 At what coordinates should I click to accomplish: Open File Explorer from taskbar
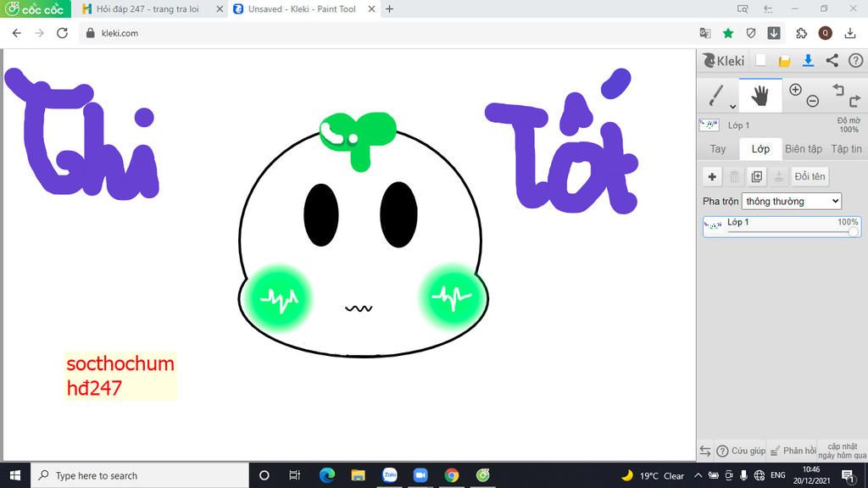(x=359, y=475)
